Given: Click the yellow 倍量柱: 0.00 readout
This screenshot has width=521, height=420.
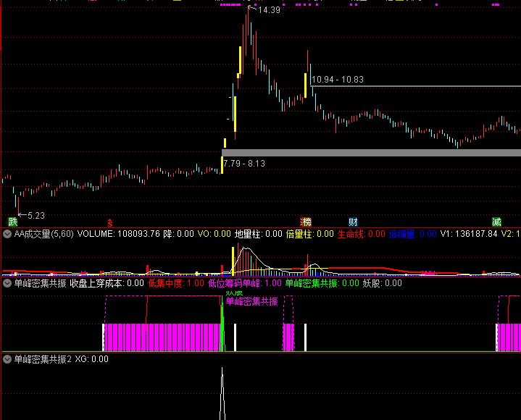Looking at the screenshot, I should click(310, 234).
